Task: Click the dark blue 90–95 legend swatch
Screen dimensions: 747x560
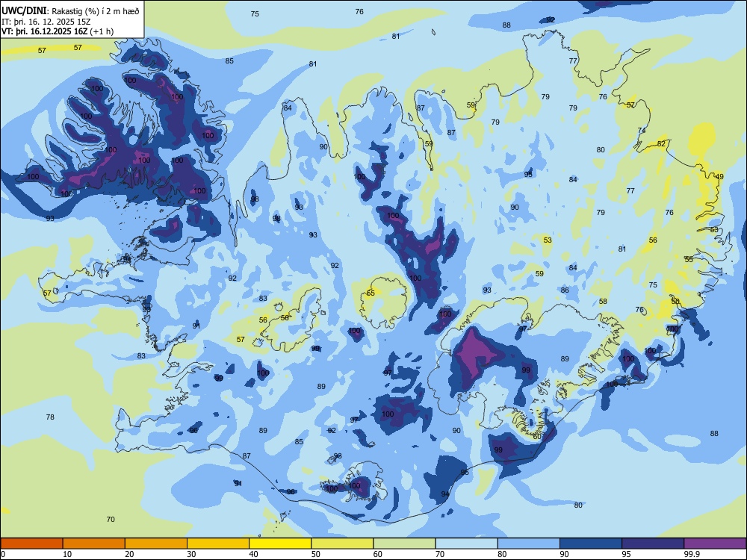Action: [x=591, y=544]
